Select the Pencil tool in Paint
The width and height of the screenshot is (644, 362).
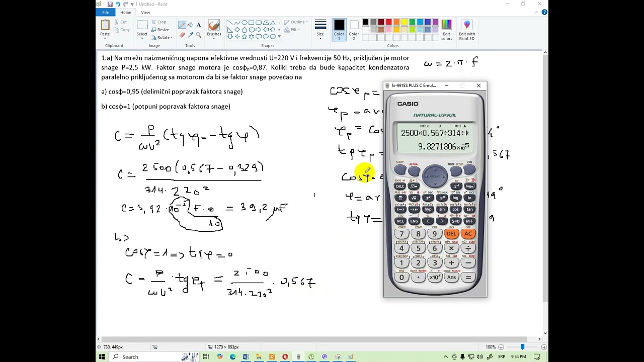(x=182, y=25)
